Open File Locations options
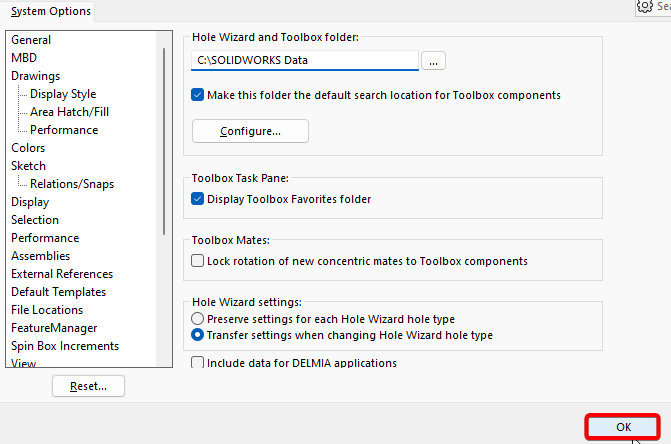Image resolution: width=671 pixels, height=444 pixels. (47, 309)
